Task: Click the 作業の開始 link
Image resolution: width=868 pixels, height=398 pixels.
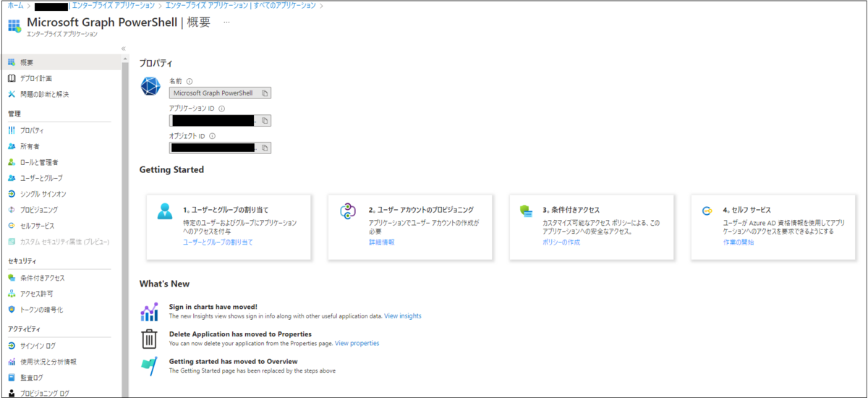Action: coord(738,242)
